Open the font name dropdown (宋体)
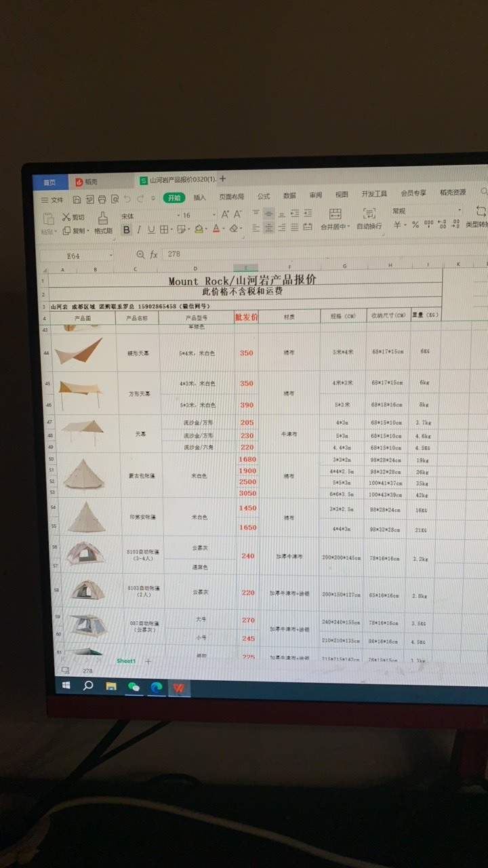 point(179,216)
